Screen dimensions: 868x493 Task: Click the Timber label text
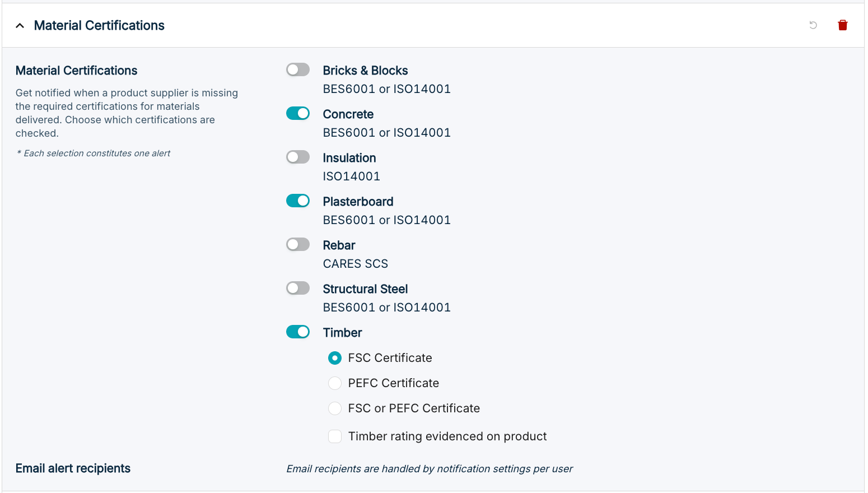point(343,333)
